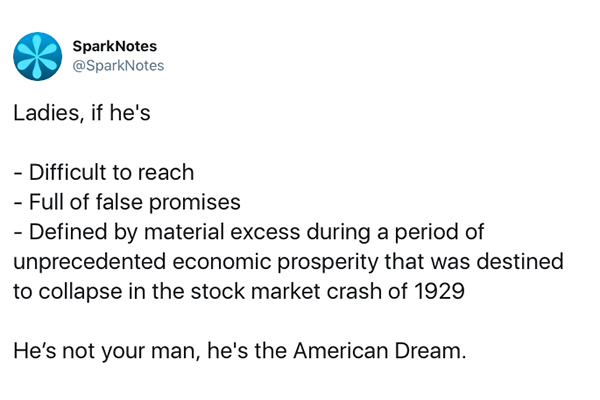Screen dimensions: 600x400
Task: Click the 'Ladies, if he's' opening line
Action: tap(82, 113)
